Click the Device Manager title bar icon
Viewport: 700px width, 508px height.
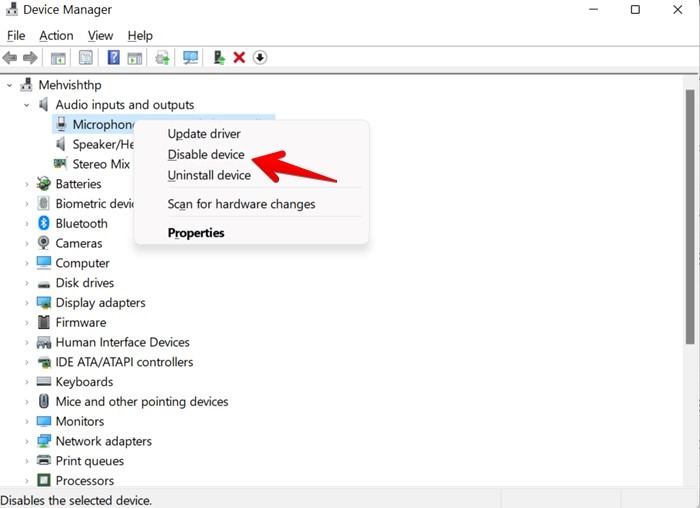pos(12,9)
